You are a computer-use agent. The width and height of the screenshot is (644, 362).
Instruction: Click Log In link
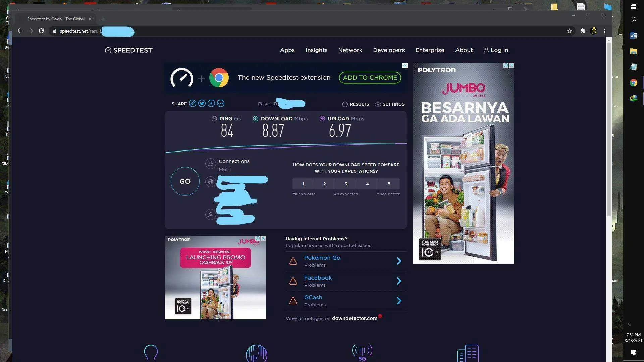(x=496, y=50)
